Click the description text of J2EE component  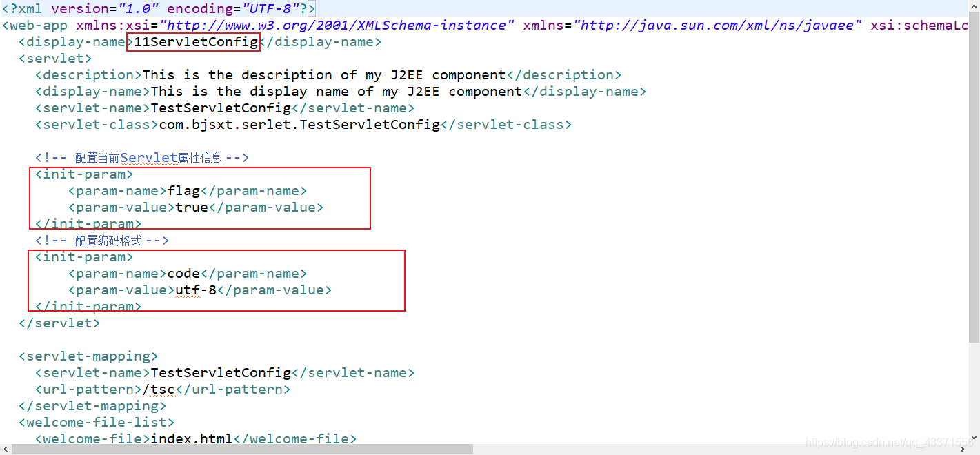pos(324,75)
